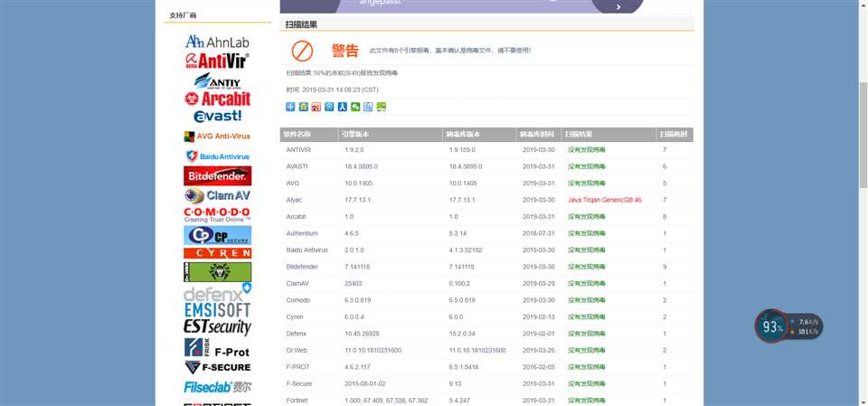Click the page vertical scrollbar thumb
This screenshot has width=868, height=406.
click(x=863, y=136)
